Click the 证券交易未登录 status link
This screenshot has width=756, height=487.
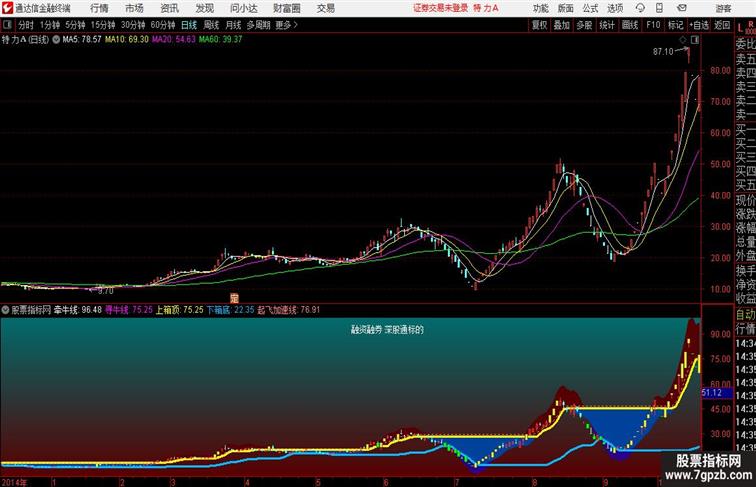point(440,8)
